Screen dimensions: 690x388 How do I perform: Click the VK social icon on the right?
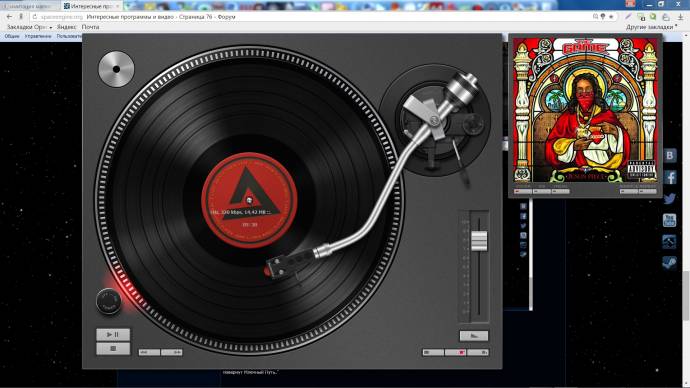click(x=670, y=155)
